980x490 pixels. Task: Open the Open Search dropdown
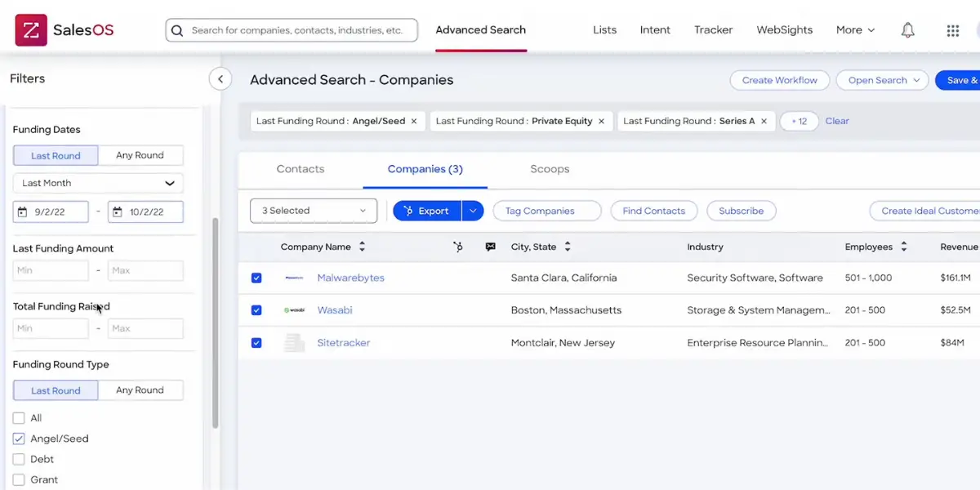[x=883, y=80]
